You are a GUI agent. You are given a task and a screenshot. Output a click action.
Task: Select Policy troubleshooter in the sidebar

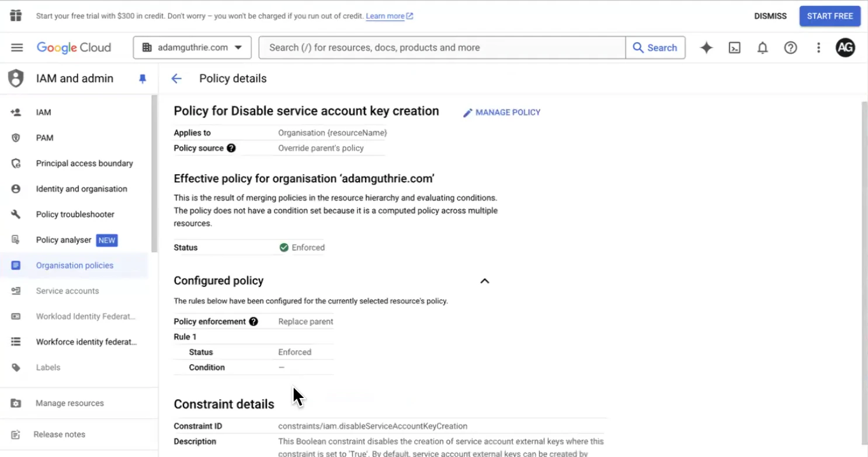(x=75, y=214)
